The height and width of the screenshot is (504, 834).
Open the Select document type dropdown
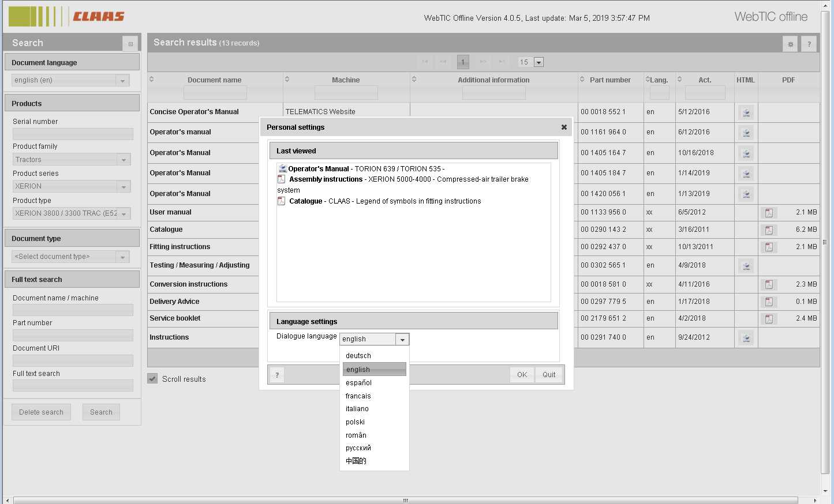(x=122, y=257)
